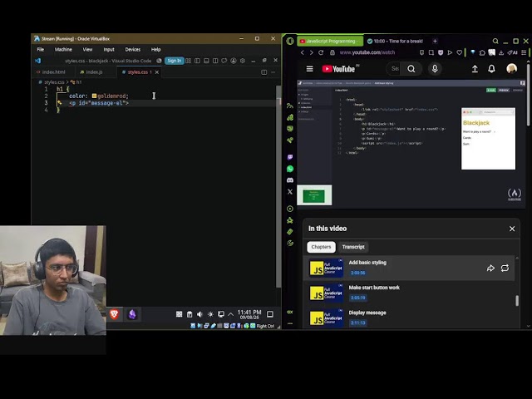Screen dimensions: 532x399
Task: Toggle the bottom panel in VS Code
Action: (206, 61)
